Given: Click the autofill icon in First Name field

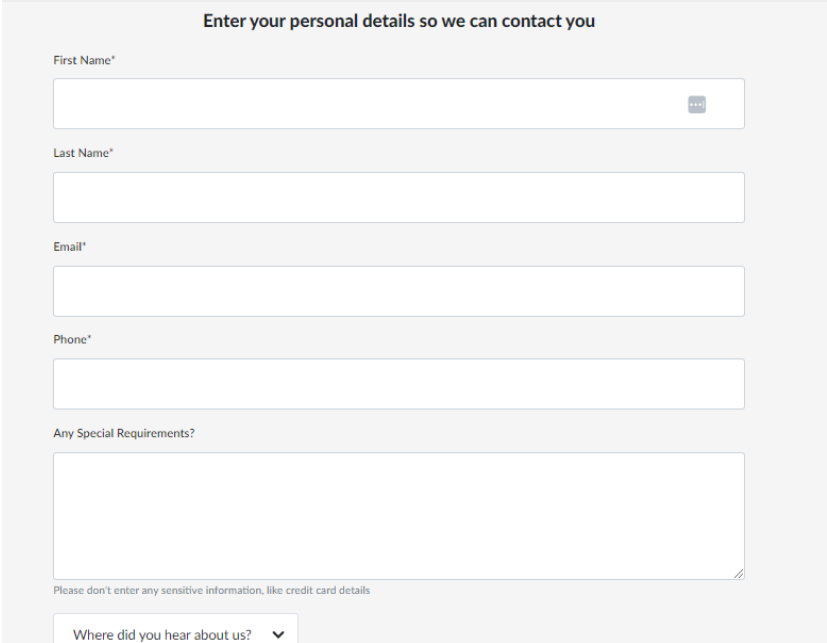Looking at the screenshot, I should 697,104.
